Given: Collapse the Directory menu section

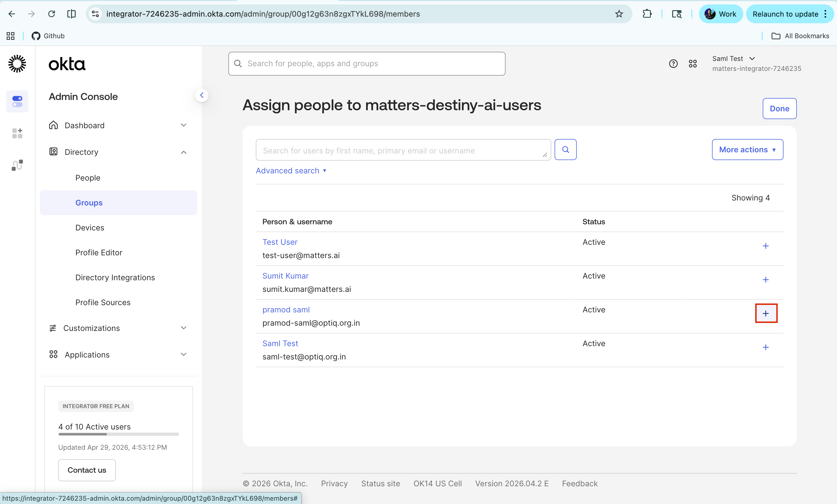Looking at the screenshot, I should pyautogui.click(x=118, y=152).
